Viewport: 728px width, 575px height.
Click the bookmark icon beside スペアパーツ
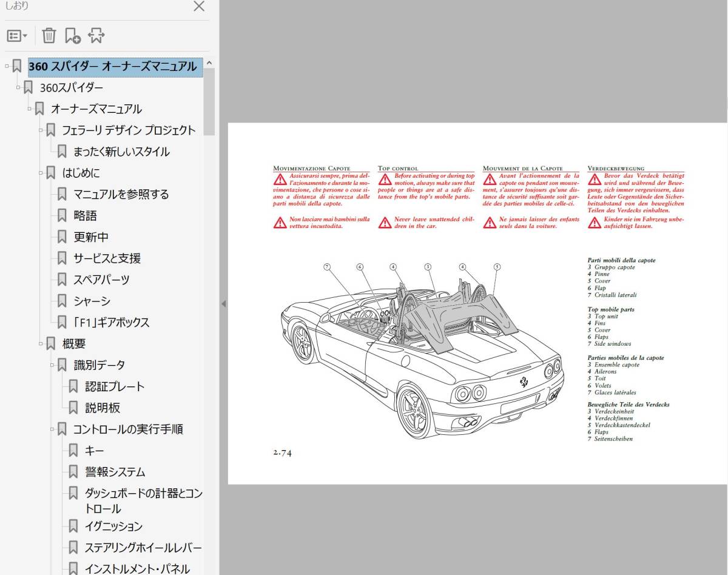coord(62,279)
